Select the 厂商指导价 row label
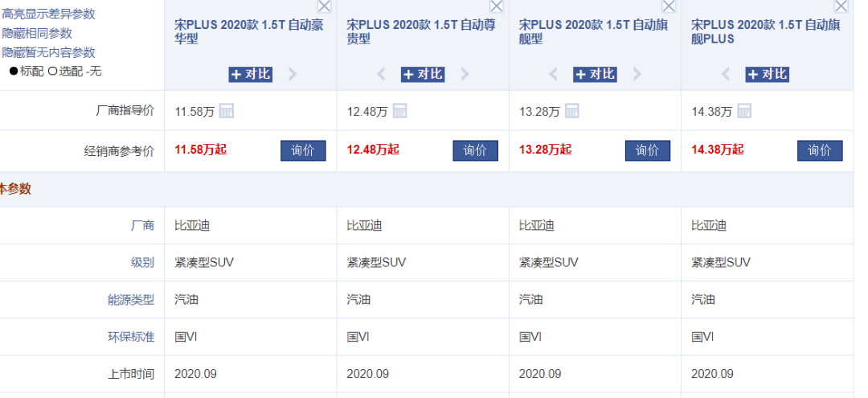 [x=125, y=111]
